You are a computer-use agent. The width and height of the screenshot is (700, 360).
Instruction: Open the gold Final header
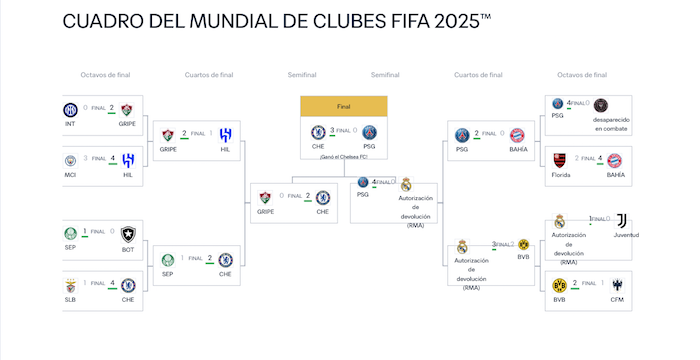pyautogui.click(x=344, y=106)
